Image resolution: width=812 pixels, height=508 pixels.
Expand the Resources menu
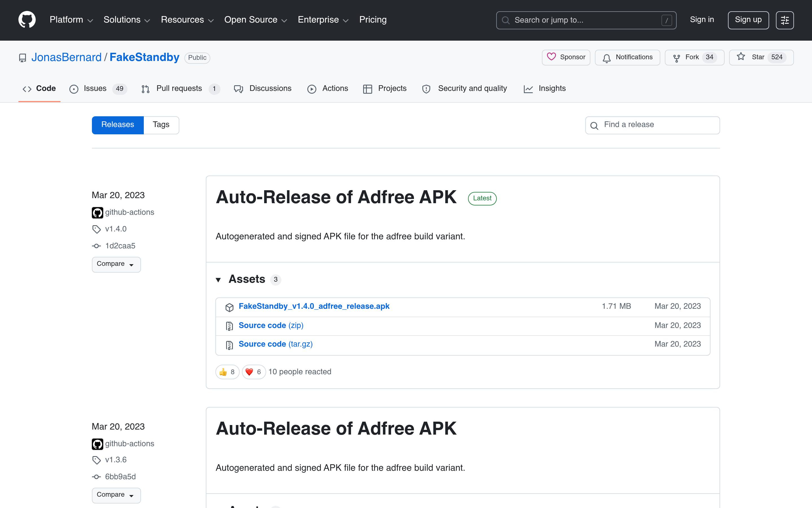(x=187, y=20)
